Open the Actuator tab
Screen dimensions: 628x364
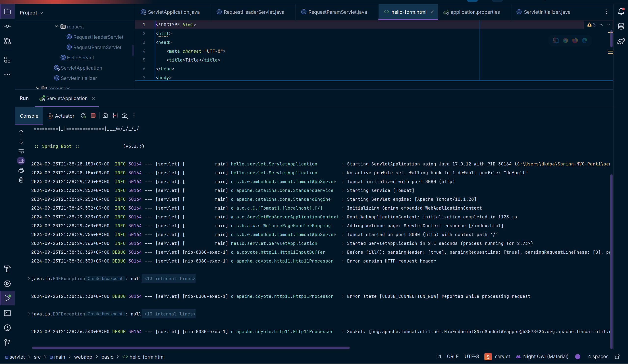tap(61, 116)
